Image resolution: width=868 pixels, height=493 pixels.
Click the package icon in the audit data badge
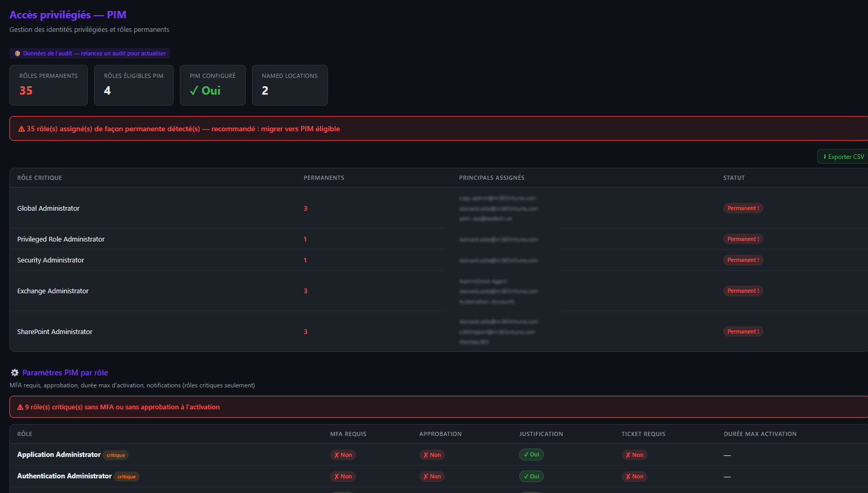coord(17,53)
